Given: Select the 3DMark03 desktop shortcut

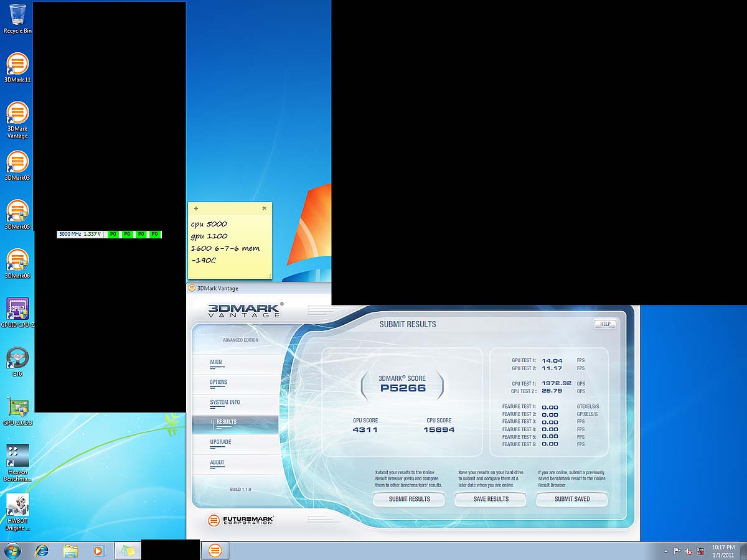Looking at the screenshot, I should click(x=17, y=166).
